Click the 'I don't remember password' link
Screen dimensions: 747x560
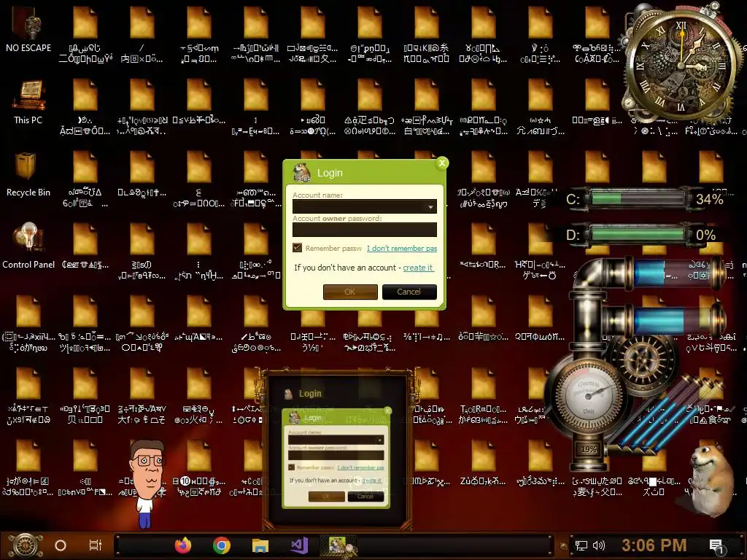402,248
